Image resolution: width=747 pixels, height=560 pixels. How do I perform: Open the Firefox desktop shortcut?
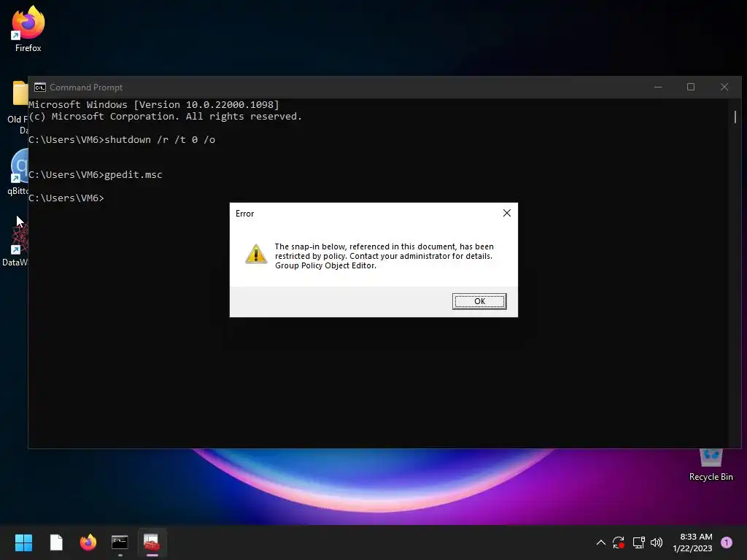click(28, 29)
